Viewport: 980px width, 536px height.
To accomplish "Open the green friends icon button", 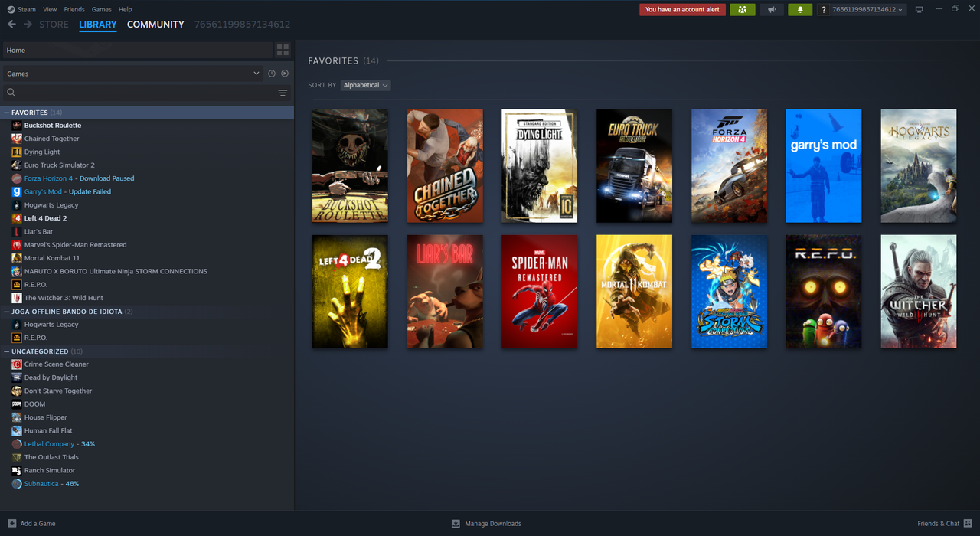I will 743,9.
